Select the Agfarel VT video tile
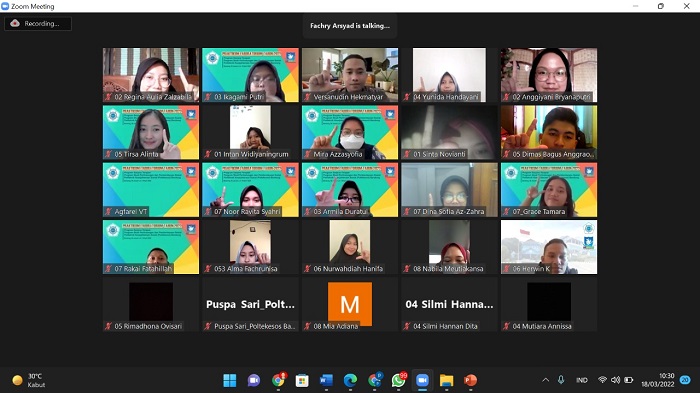This screenshot has width=700, height=393. coord(151,190)
